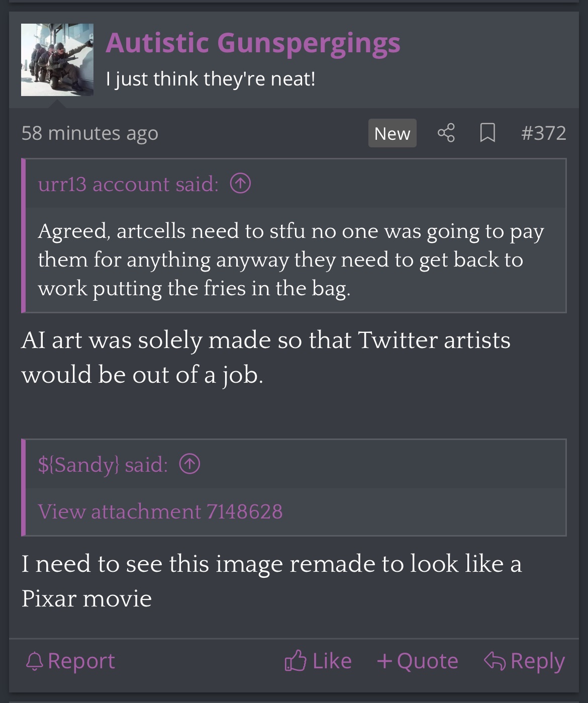Jump to urr13's original post via arrow icon
588x703 pixels.
pos(240,184)
